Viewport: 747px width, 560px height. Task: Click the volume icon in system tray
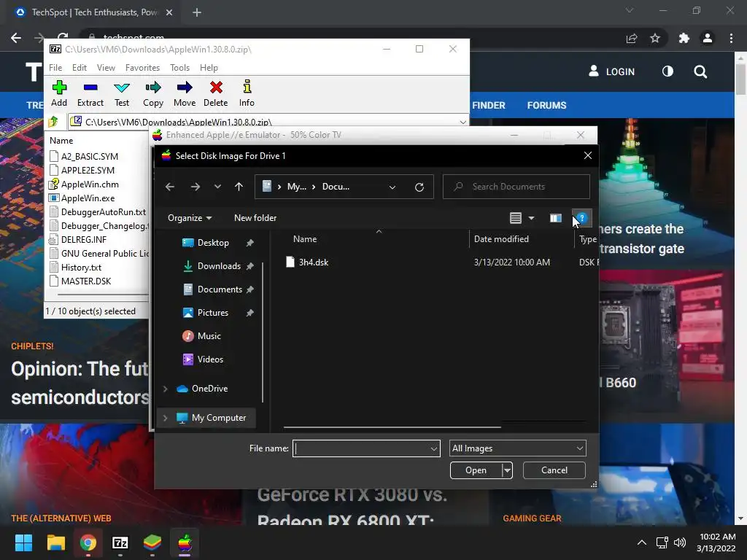(x=680, y=542)
